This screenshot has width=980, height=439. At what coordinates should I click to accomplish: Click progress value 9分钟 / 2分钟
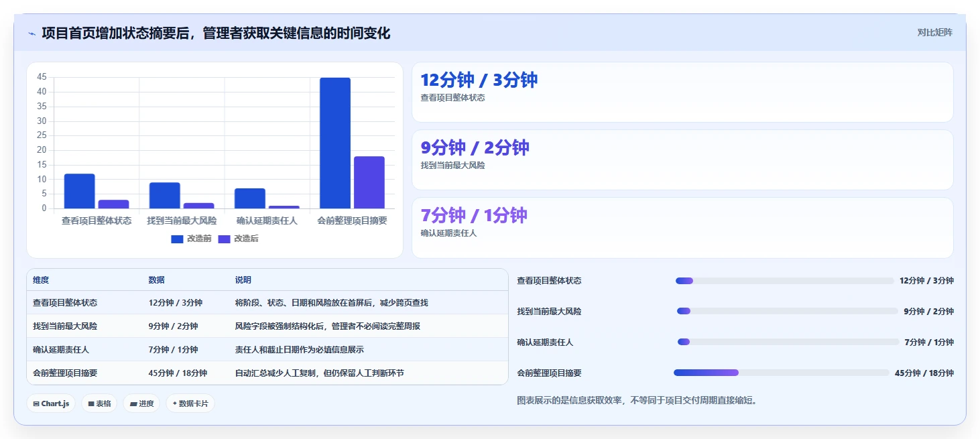(929, 312)
